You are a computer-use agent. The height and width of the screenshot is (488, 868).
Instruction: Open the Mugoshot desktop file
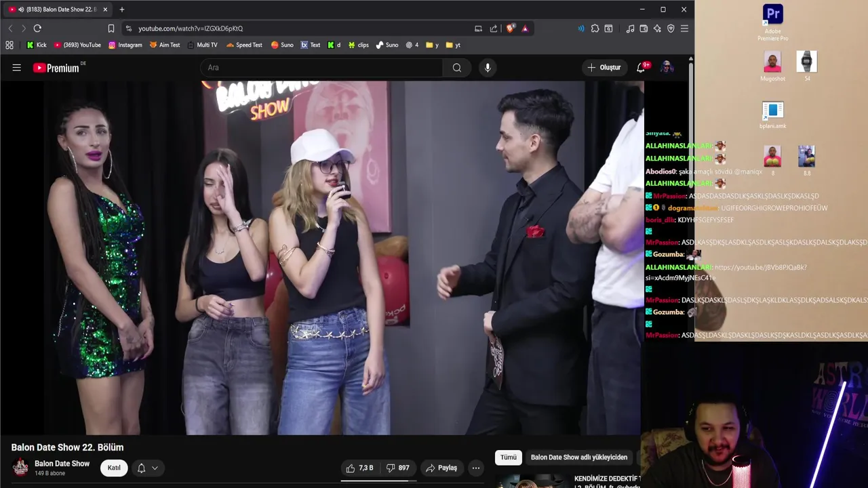tap(772, 66)
